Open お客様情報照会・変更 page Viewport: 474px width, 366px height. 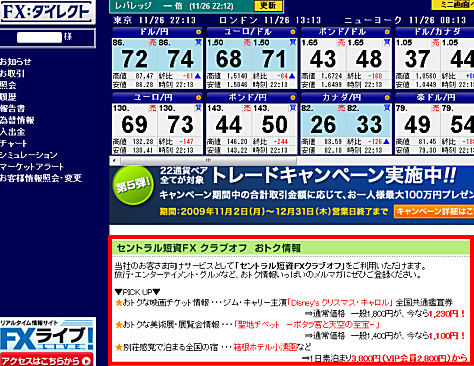[x=41, y=178]
